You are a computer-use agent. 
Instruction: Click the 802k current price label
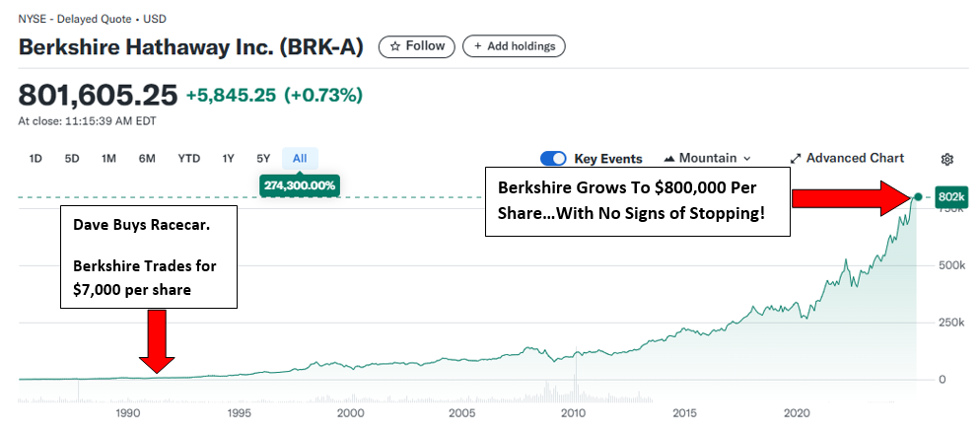point(950,197)
